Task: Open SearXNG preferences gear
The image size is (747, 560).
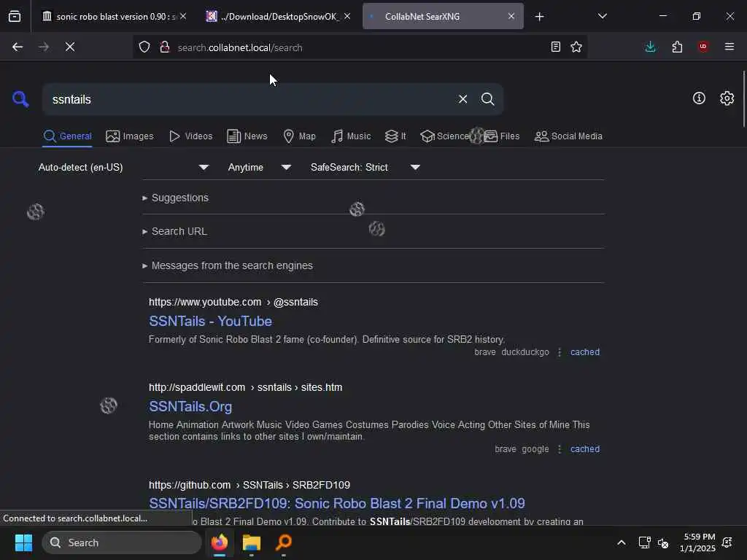Action: [x=727, y=98]
